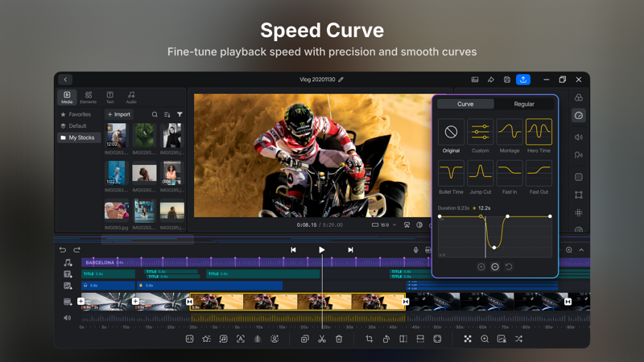
Task: Choose the Fast Out speed preset
Action: click(539, 173)
